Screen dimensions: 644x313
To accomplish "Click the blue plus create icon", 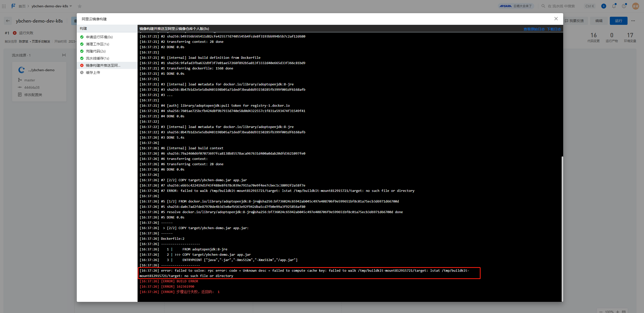I will (x=604, y=6).
